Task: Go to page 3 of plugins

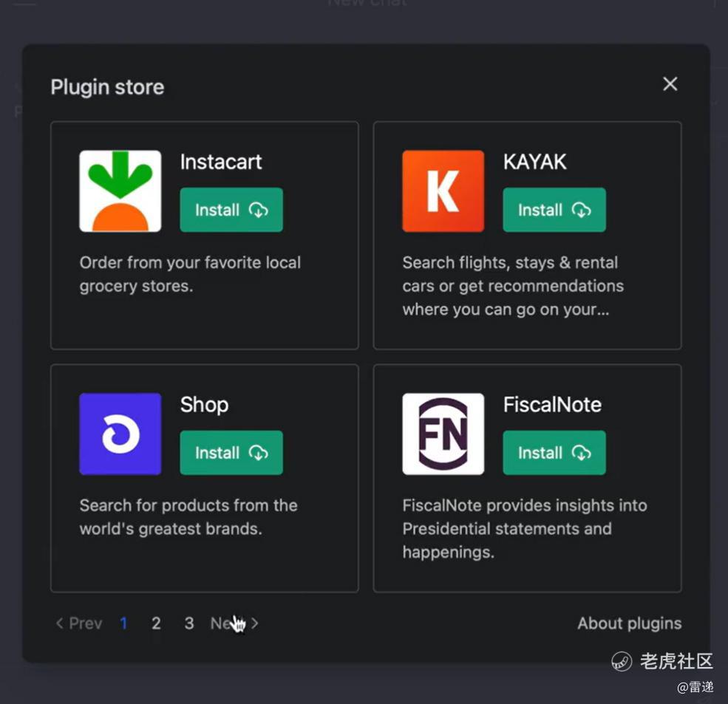Action: (188, 623)
